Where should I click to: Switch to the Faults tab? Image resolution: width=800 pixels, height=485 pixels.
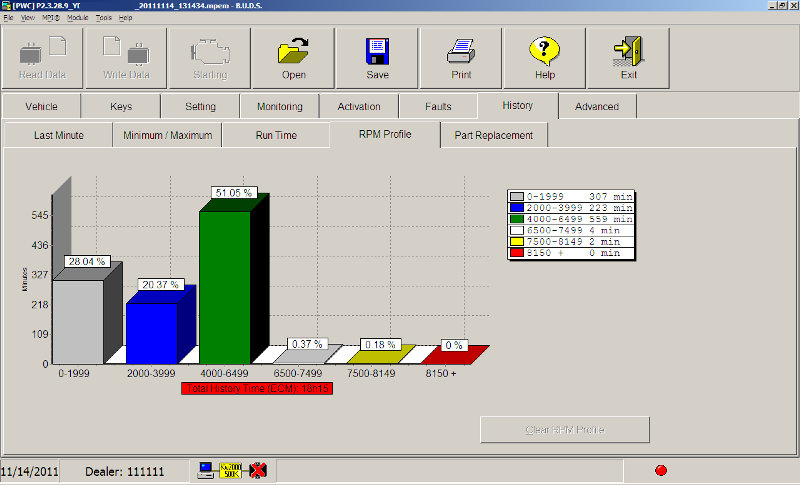point(438,106)
